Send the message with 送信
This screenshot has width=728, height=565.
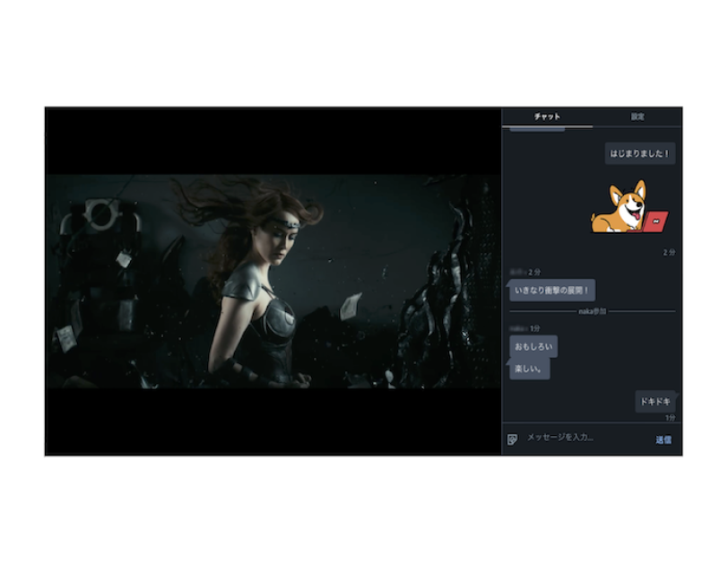pos(663,439)
